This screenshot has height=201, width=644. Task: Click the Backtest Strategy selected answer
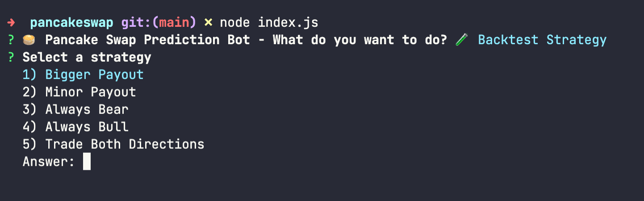(x=542, y=40)
